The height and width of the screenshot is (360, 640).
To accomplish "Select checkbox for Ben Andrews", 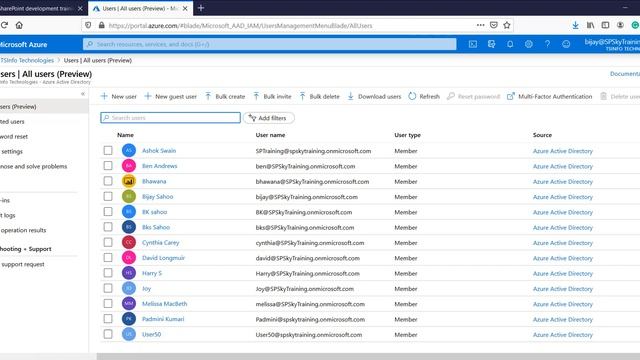I will 108,166.
